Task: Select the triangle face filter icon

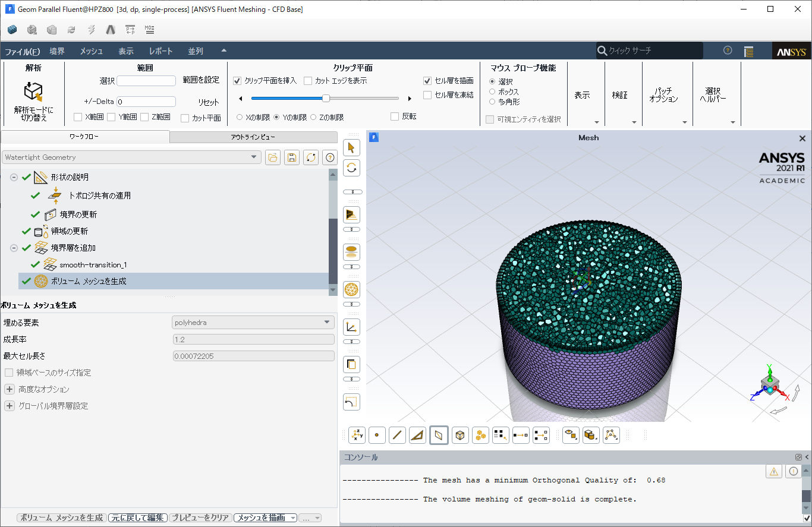Action: [418, 436]
